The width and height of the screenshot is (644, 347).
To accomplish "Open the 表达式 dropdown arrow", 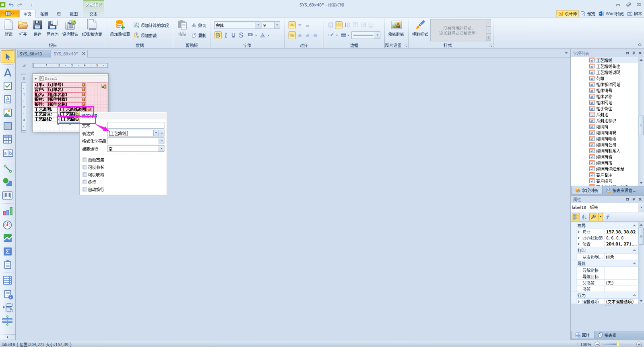I will click(x=156, y=133).
